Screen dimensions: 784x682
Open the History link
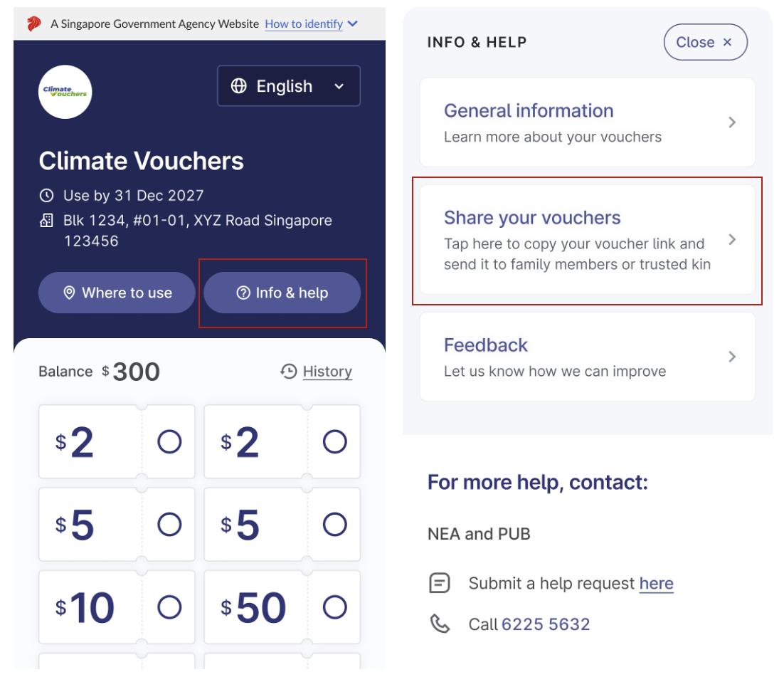327,372
